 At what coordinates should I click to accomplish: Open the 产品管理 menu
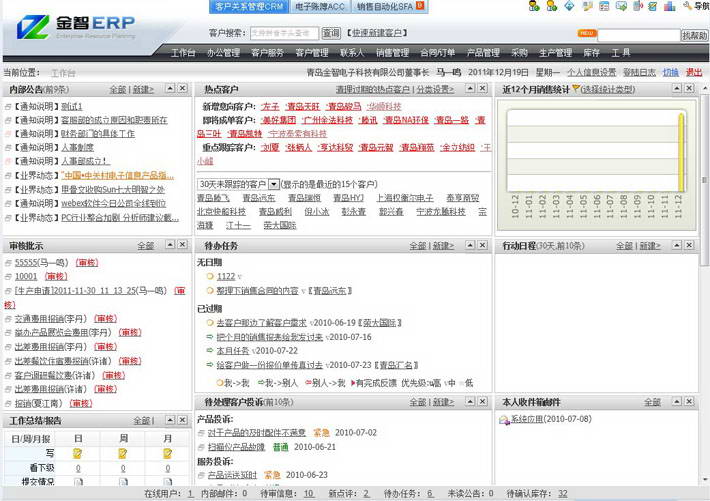483,53
